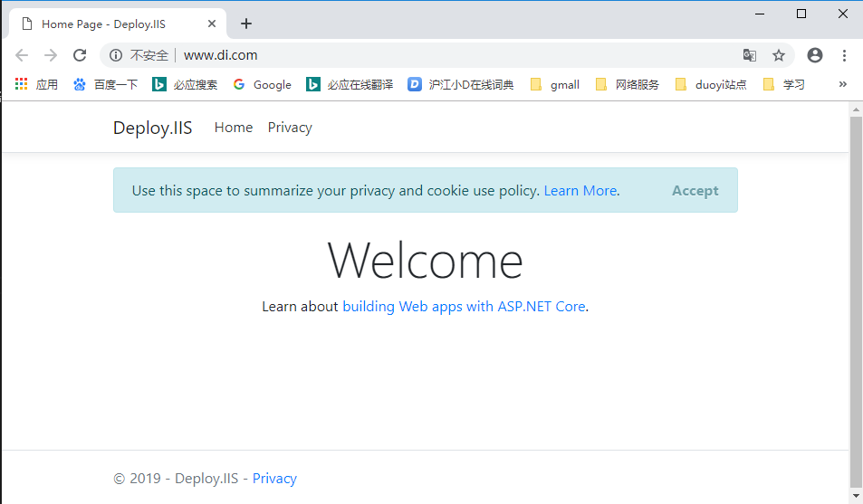Open the user profile avatar
Image resolution: width=863 pixels, height=504 pixels.
point(815,55)
